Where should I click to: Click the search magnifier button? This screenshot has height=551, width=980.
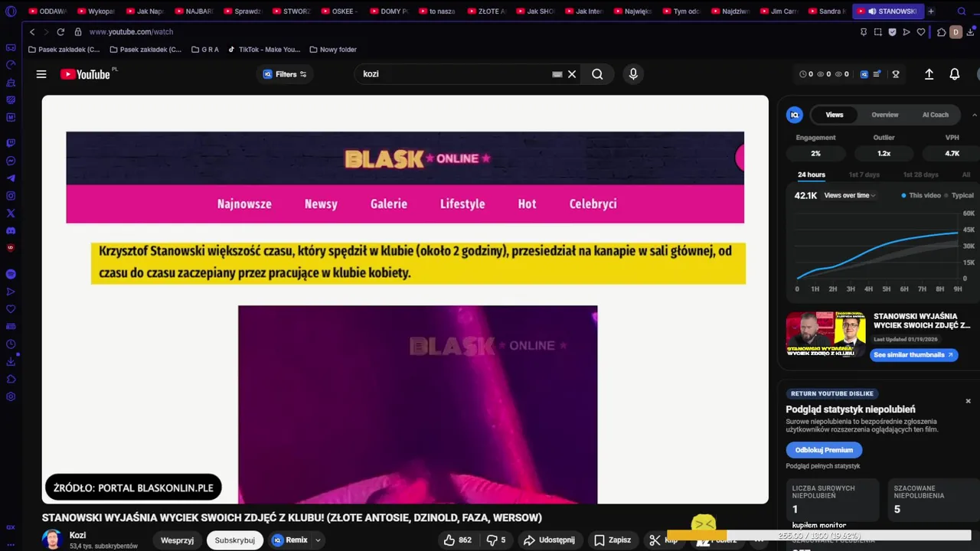pyautogui.click(x=597, y=74)
